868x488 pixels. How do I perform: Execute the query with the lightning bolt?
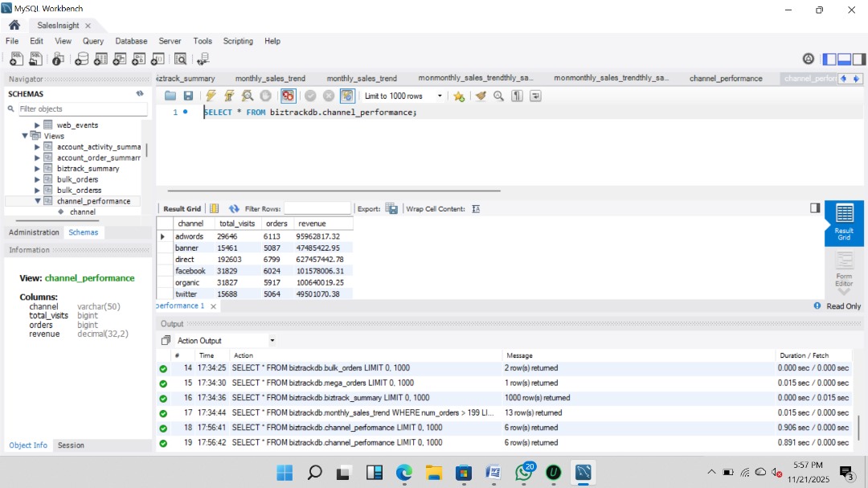[211, 96]
